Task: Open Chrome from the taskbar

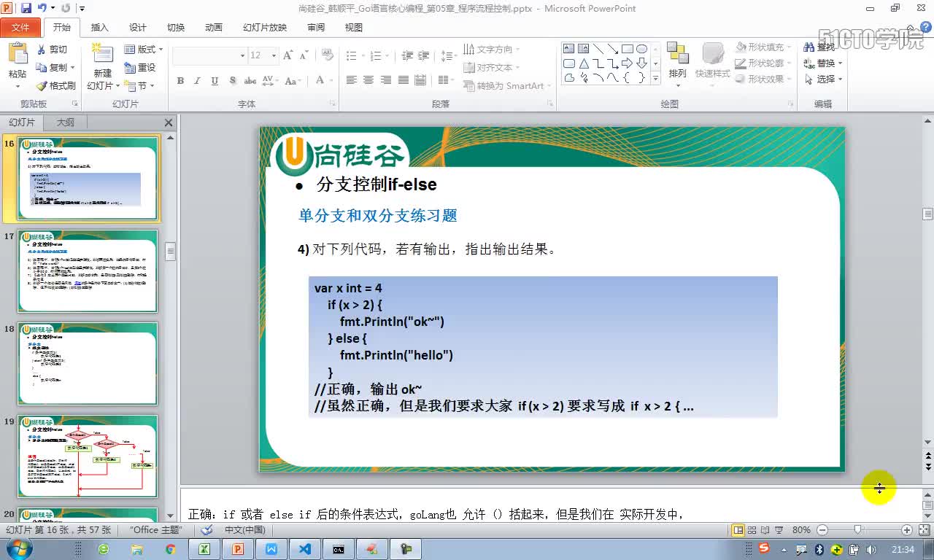Action: coord(170,549)
